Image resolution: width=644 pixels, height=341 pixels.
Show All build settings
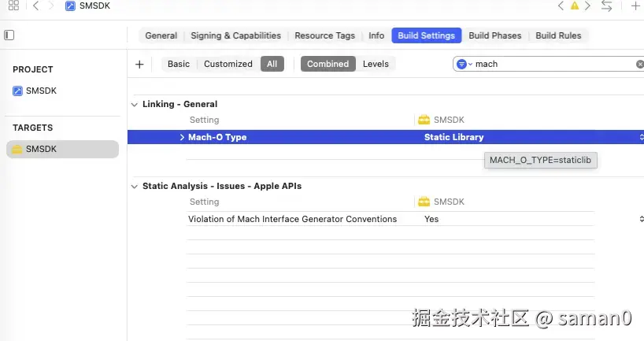(272, 64)
